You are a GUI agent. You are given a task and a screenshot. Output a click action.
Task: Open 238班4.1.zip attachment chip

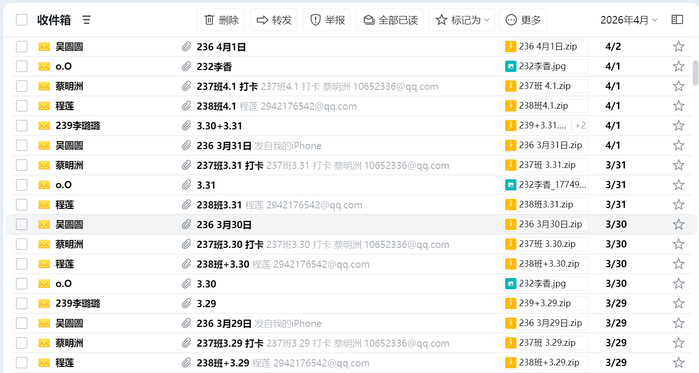tap(546, 106)
